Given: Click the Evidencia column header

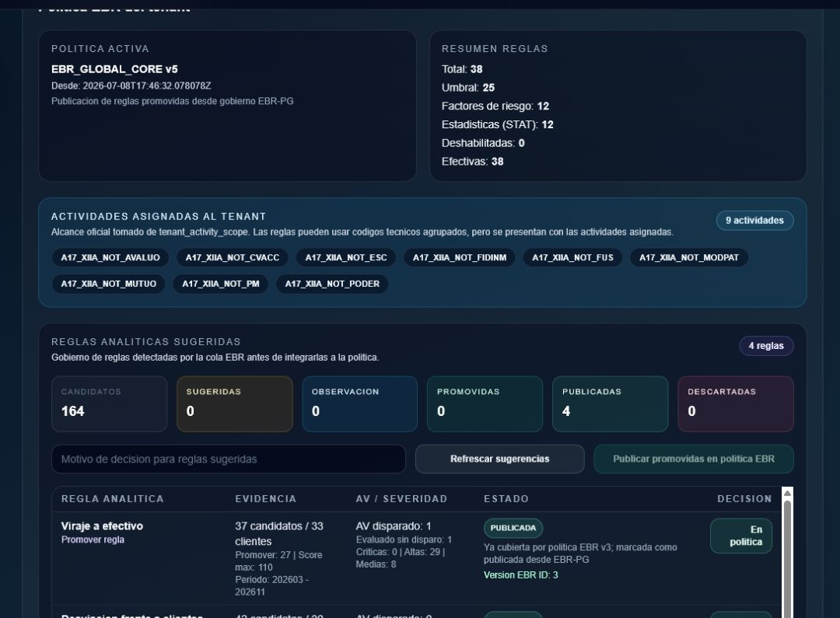Looking at the screenshot, I should tap(266, 499).
